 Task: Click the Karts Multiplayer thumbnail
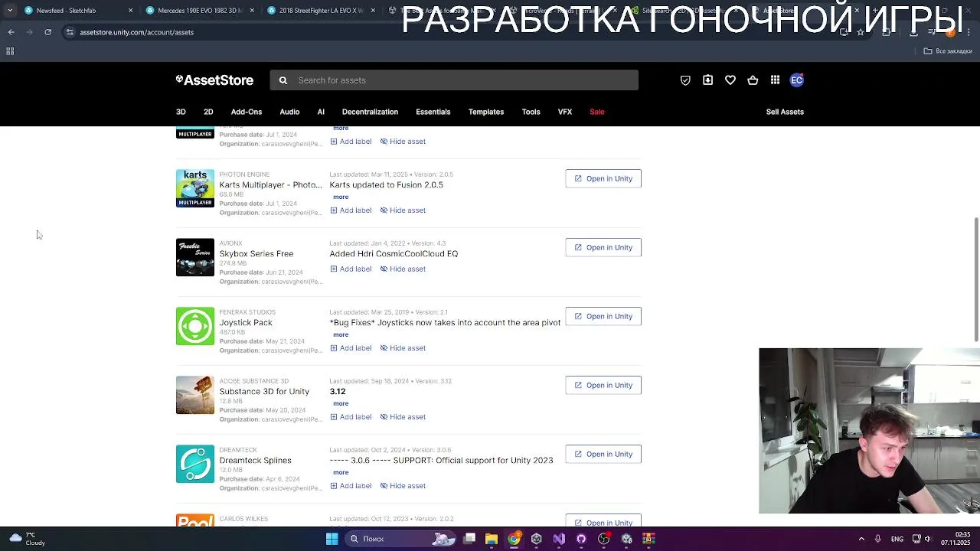(195, 188)
